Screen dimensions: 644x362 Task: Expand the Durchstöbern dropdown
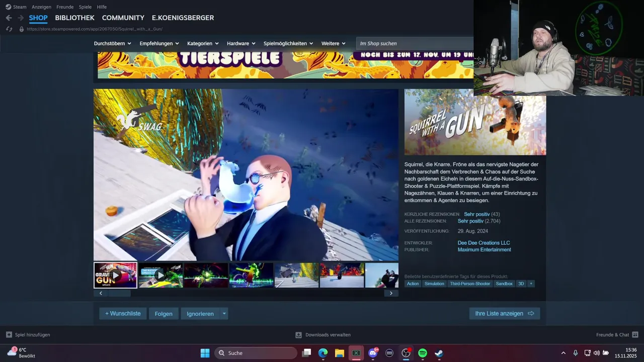pos(112,43)
